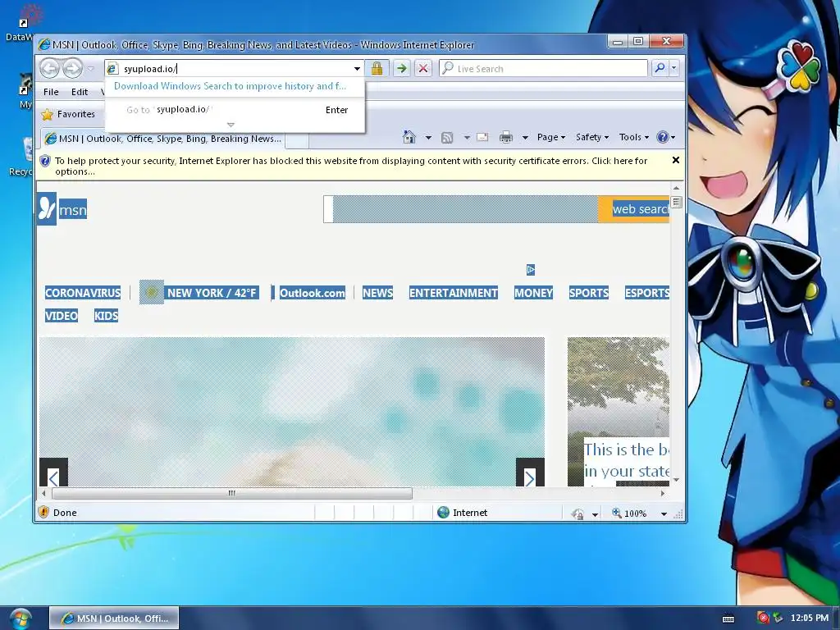Click the Print icon
This screenshot has width=840, height=630.
[505, 138]
